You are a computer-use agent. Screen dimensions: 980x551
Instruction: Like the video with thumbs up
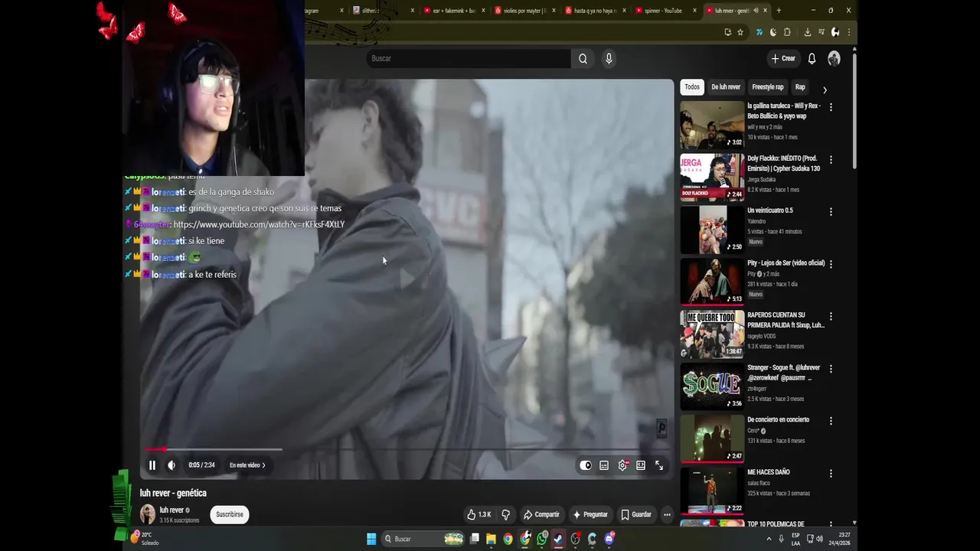[479, 514]
